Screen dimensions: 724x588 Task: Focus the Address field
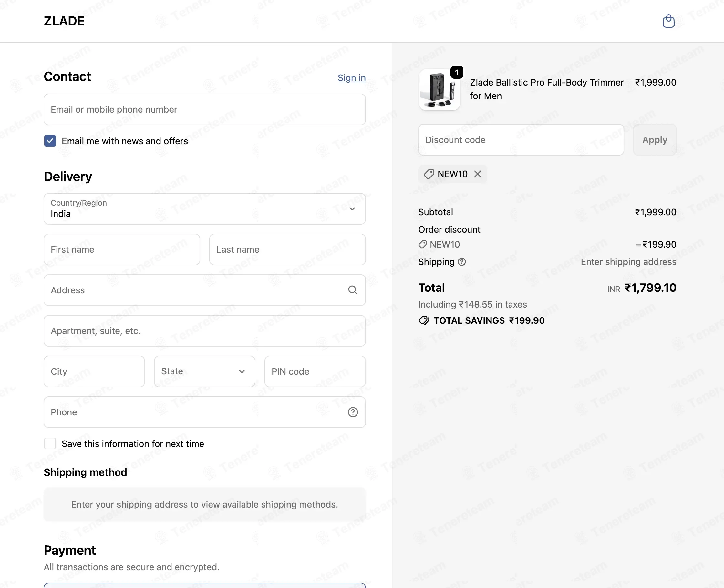[205, 290]
